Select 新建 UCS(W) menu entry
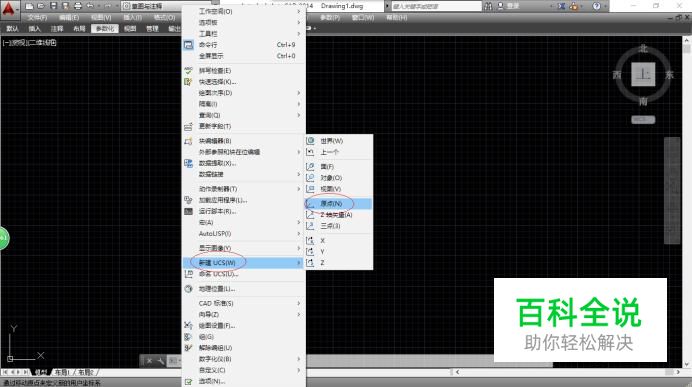Viewport: 692px width, 387px height. (x=243, y=263)
